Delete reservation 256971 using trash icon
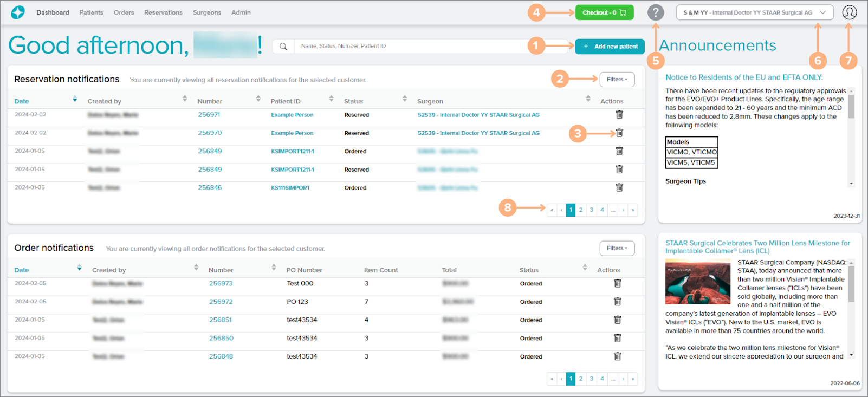This screenshot has width=868, height=397. [x=619, y=115]
